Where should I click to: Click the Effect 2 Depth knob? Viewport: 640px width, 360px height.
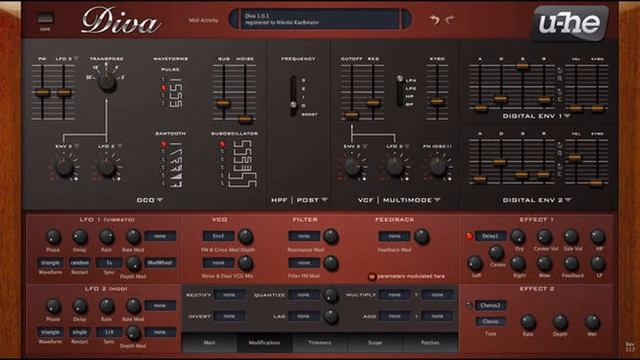560,322
